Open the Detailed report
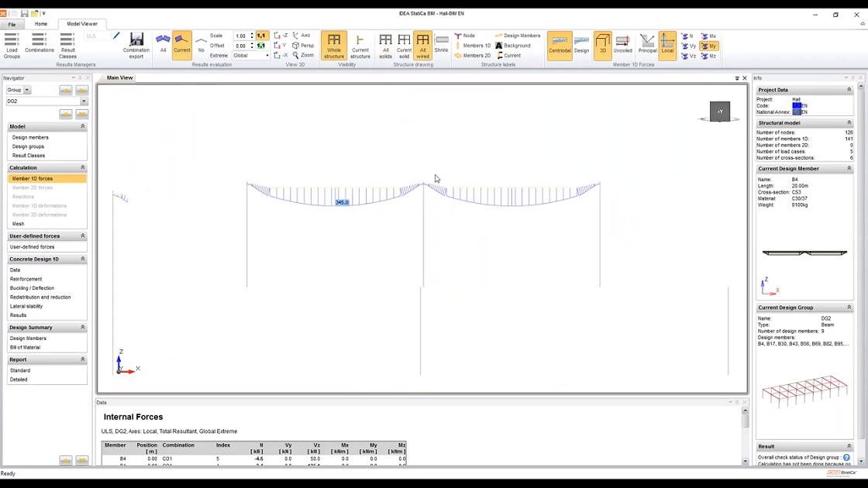868x488 pixels. point(19,379)
